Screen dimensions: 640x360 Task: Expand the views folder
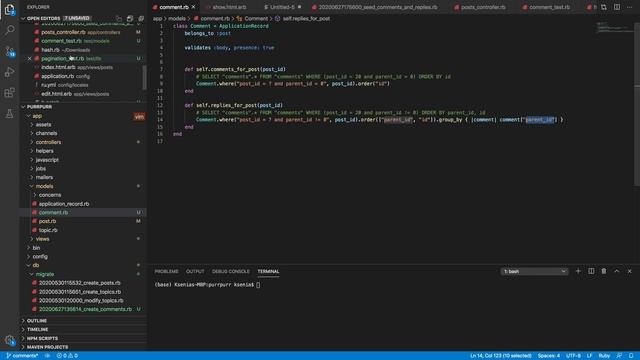(42, 239)
